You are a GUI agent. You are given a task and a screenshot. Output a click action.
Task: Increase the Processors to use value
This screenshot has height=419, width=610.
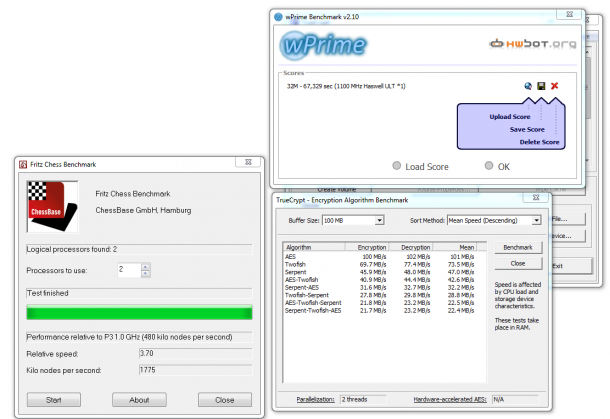click(x=145, y=266)
